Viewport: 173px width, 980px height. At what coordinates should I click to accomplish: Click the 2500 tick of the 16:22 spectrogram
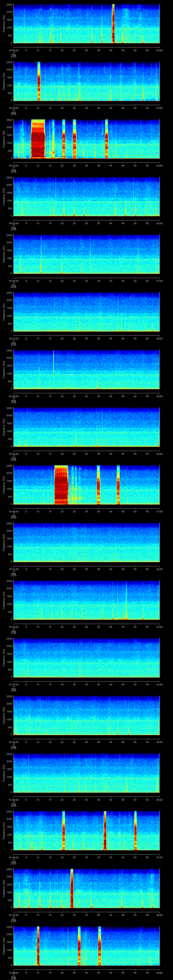9,5
